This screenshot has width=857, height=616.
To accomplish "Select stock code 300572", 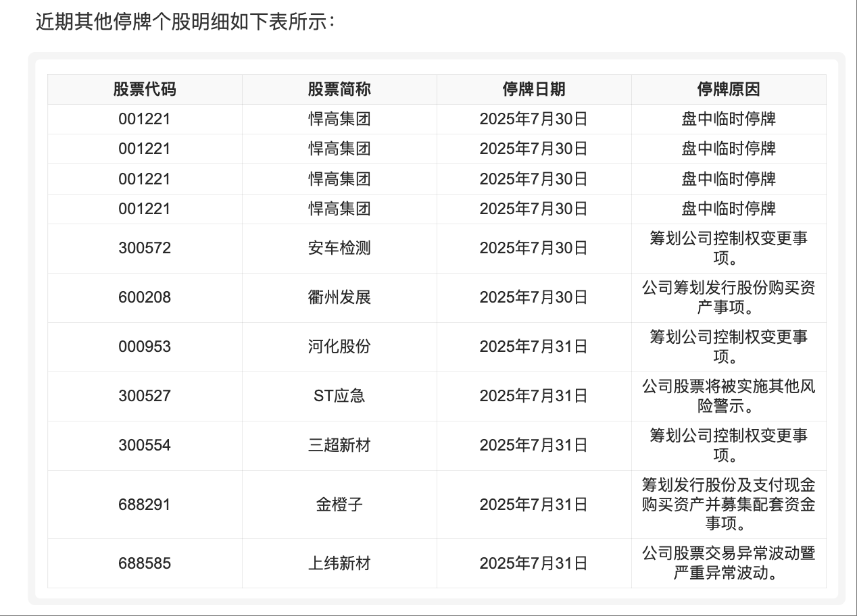I will click(x=145, y=249).
